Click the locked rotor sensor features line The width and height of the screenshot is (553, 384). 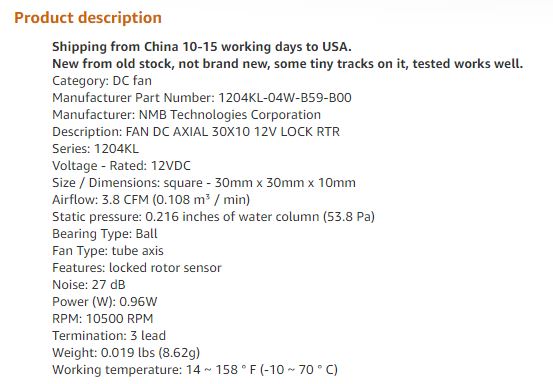[x=137, y=267]
